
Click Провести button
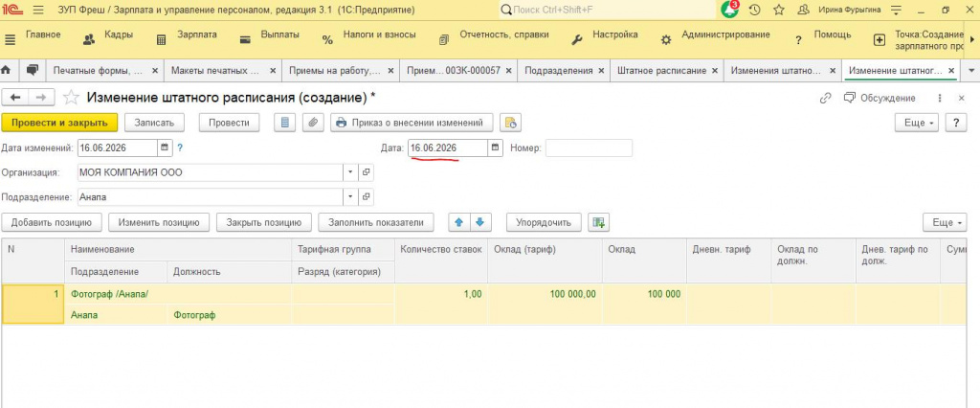point(229,123)
